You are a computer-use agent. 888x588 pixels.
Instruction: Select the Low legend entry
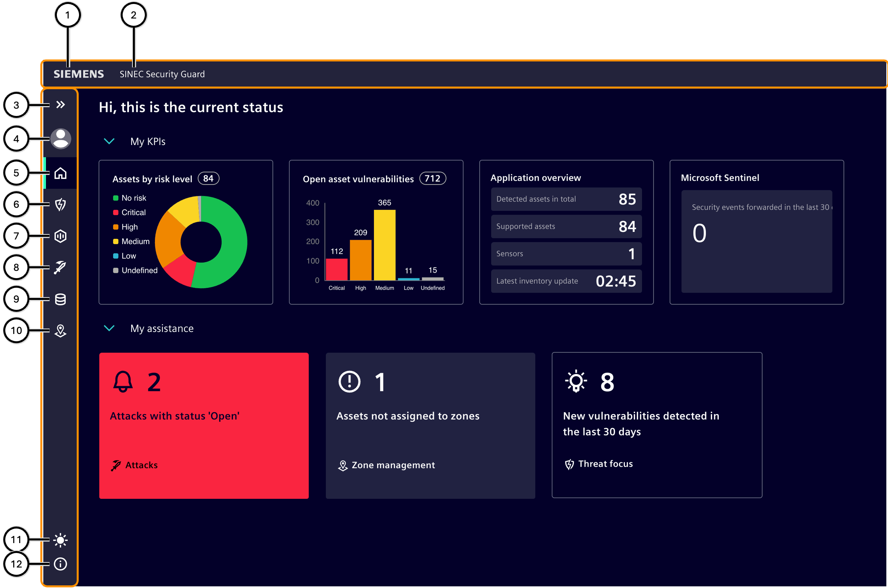(125, 256)
